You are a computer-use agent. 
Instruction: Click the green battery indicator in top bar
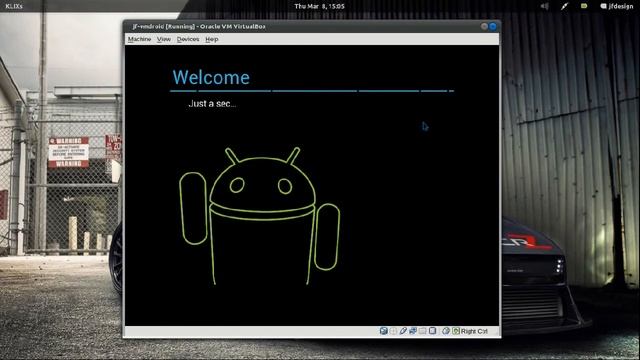tap(584, 6)
